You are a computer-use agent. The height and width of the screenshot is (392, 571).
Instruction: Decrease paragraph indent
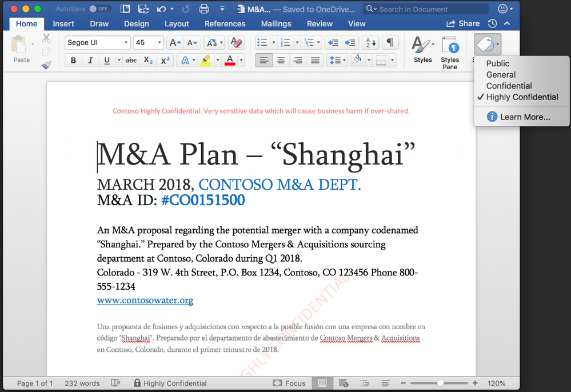333,43
